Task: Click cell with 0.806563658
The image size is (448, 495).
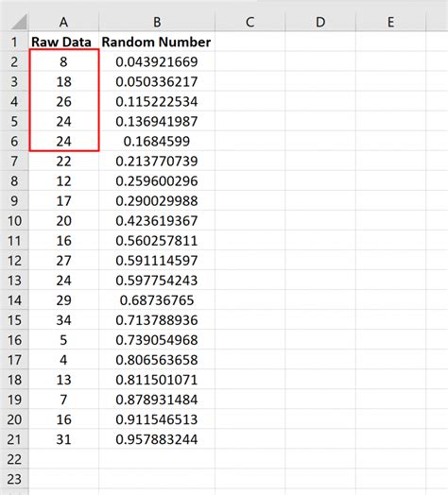Action: [157, 360]
